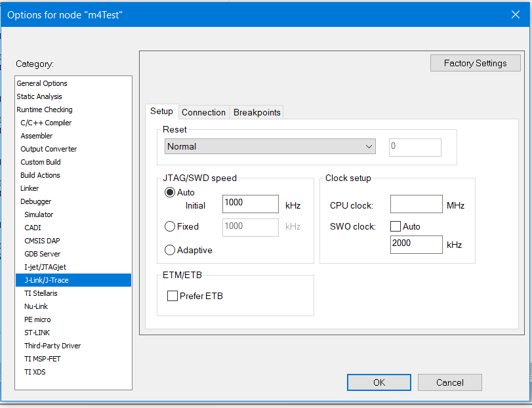Choose the Linker category

30,188
